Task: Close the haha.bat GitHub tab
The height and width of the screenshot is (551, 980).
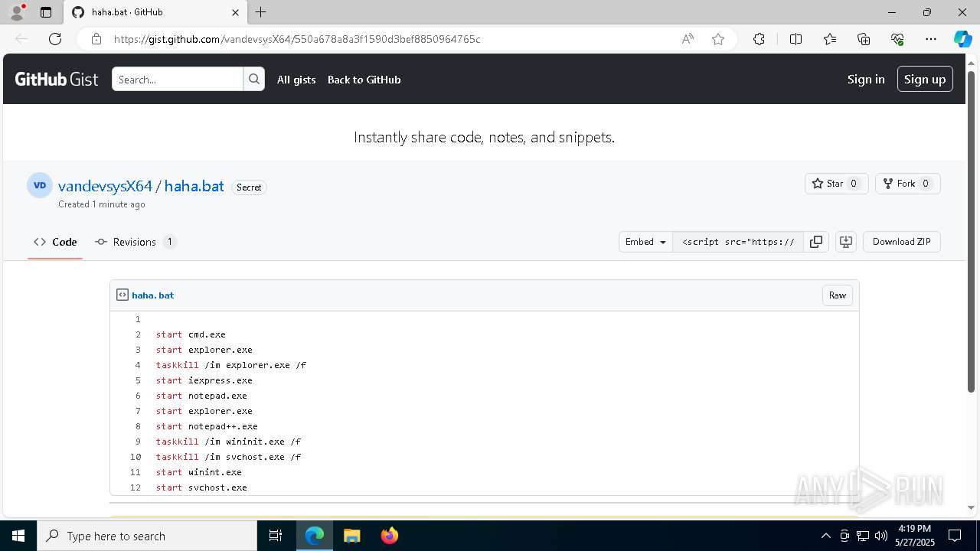Action: pyautogui.click(x=235, y=12)
